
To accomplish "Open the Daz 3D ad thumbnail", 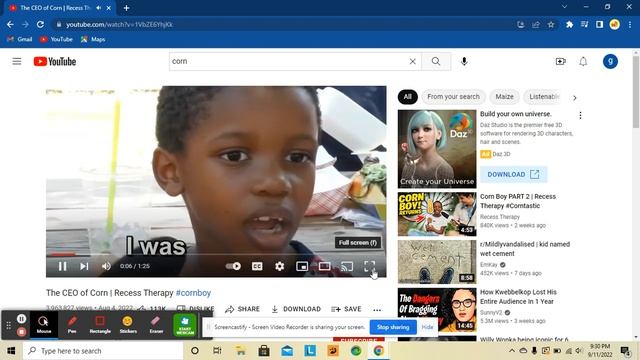I will 437,149.
